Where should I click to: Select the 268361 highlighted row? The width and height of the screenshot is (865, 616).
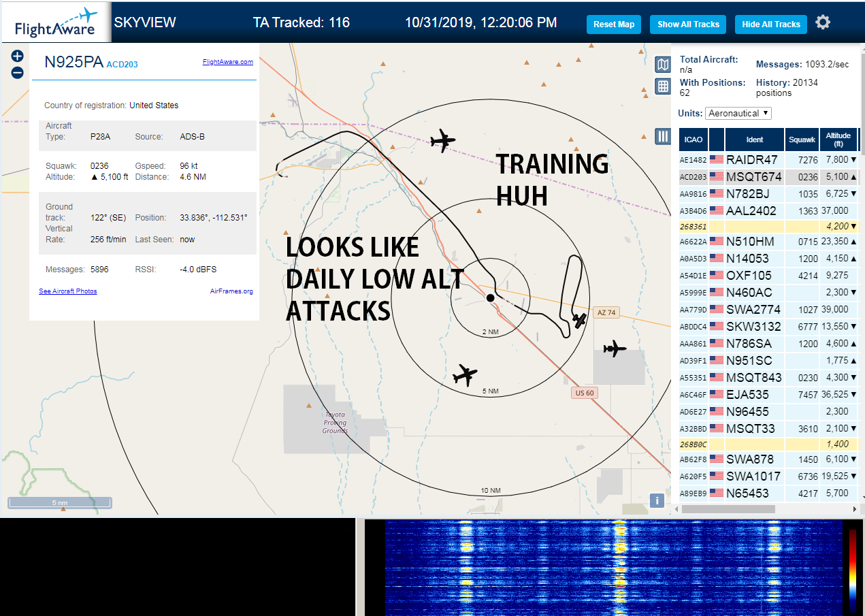tap(768, 226)
